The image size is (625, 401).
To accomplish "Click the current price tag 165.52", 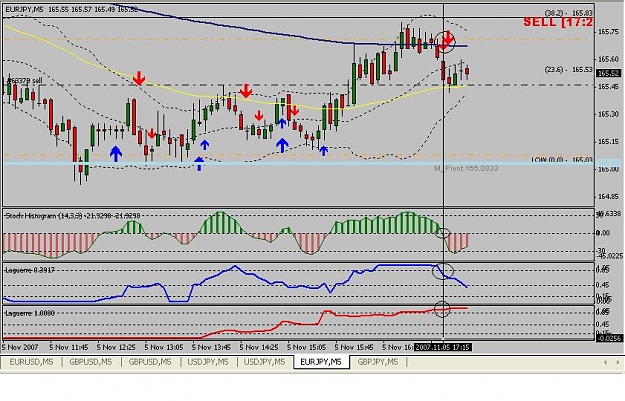I will [608, 73].
